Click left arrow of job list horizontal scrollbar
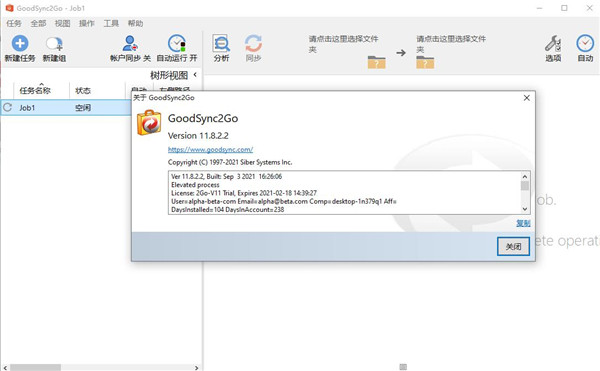 (5, 368)
